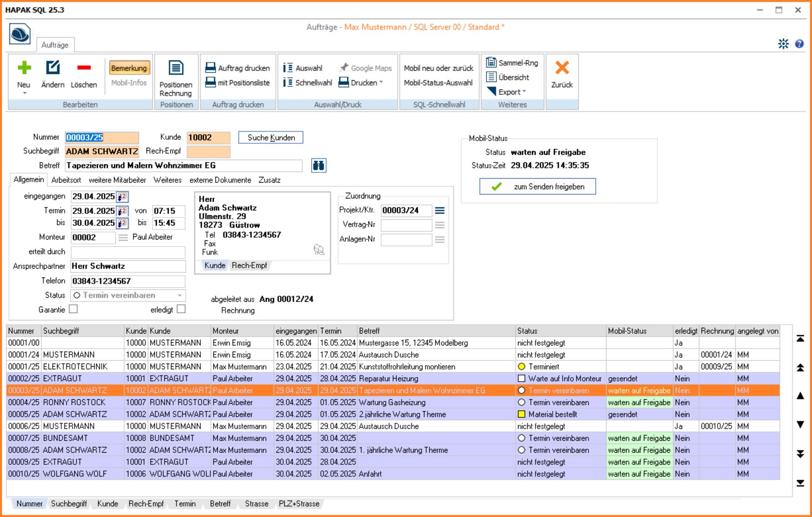
Task: Click the Suche Kunden button
Action: (271, 138)
